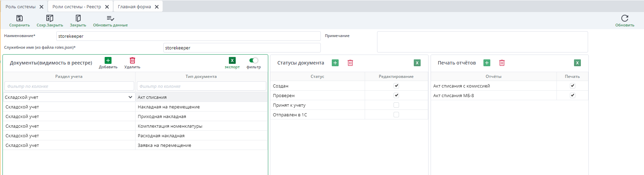
Task: Click Обновить данные toolbar icon
Action: (x=110, y=19)
